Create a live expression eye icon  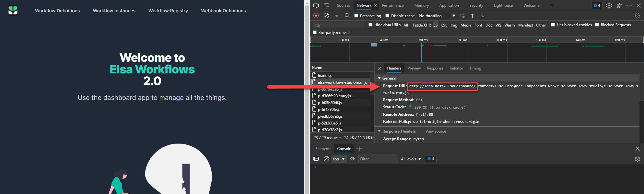(353, 159)
